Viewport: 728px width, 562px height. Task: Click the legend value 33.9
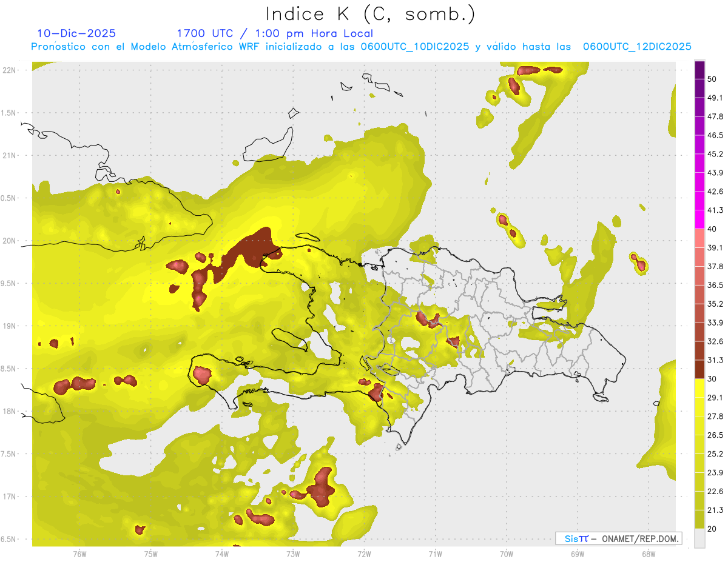point(715,323)
